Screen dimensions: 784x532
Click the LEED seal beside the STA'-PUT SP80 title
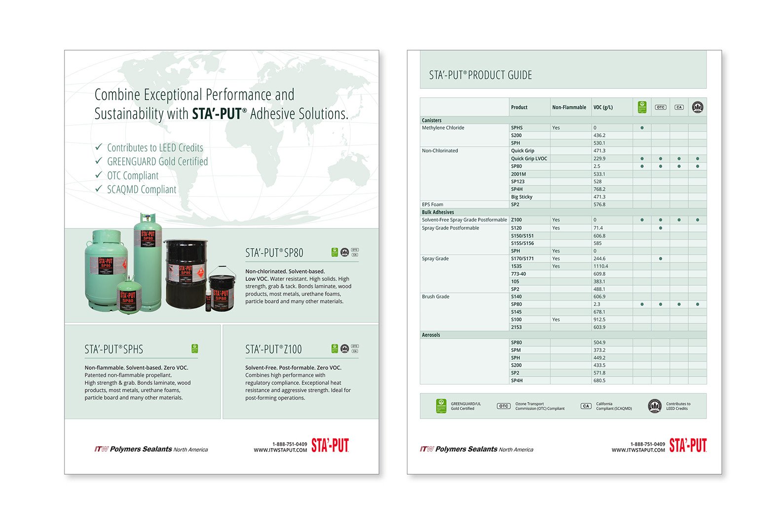tap(344, 252)
